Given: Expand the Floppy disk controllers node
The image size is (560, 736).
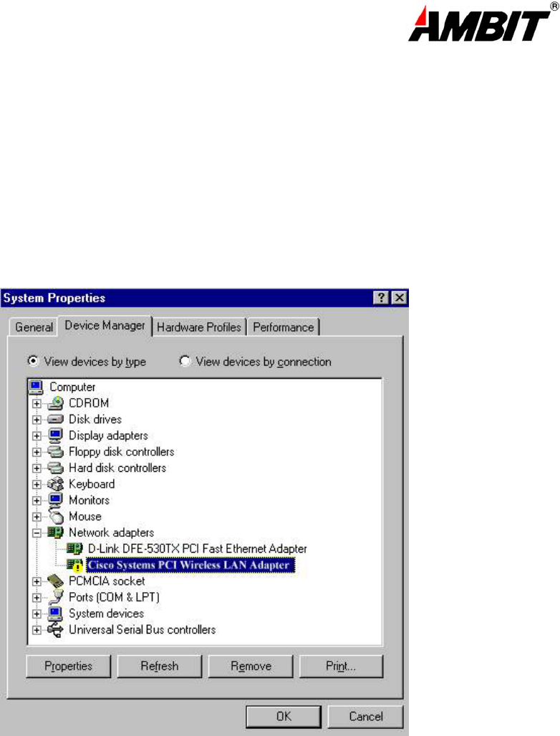Looking at the screenshot, I should point(37,452).
